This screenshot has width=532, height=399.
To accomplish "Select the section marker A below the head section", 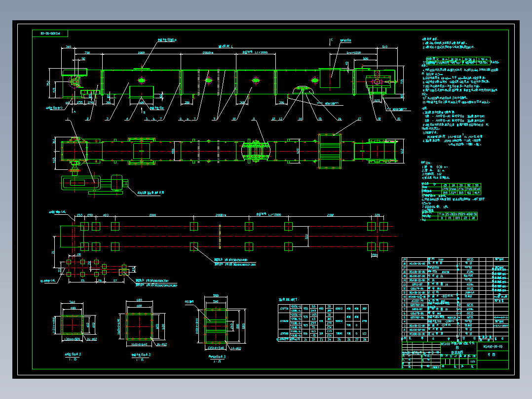I will pyautogui.click(x=75, y=111).
